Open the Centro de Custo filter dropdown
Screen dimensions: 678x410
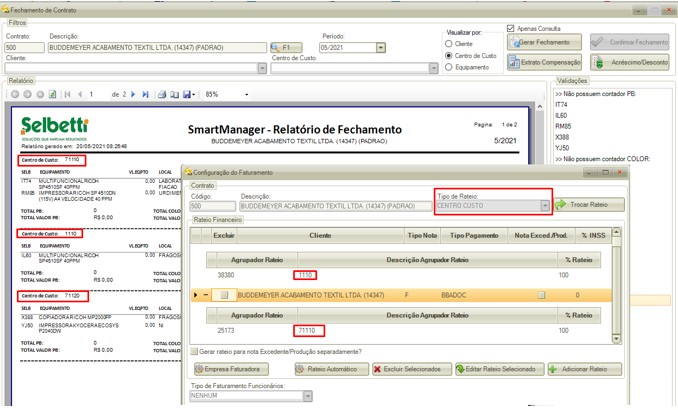click(434, 68)
